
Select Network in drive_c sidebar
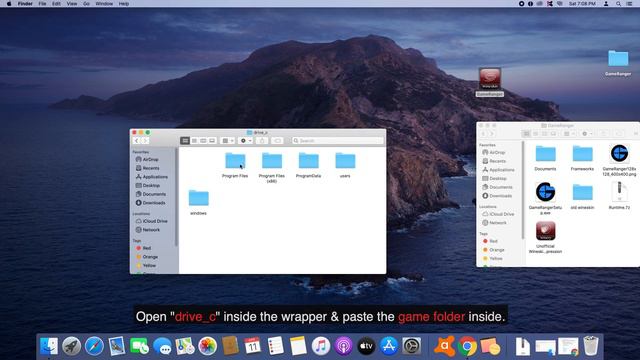[x=151, y=230]
